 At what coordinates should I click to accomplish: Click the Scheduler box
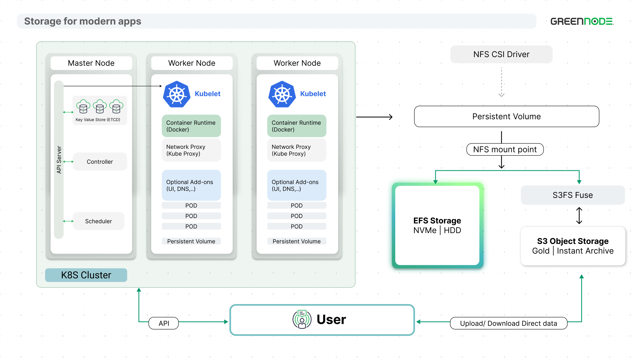(98, 221)
